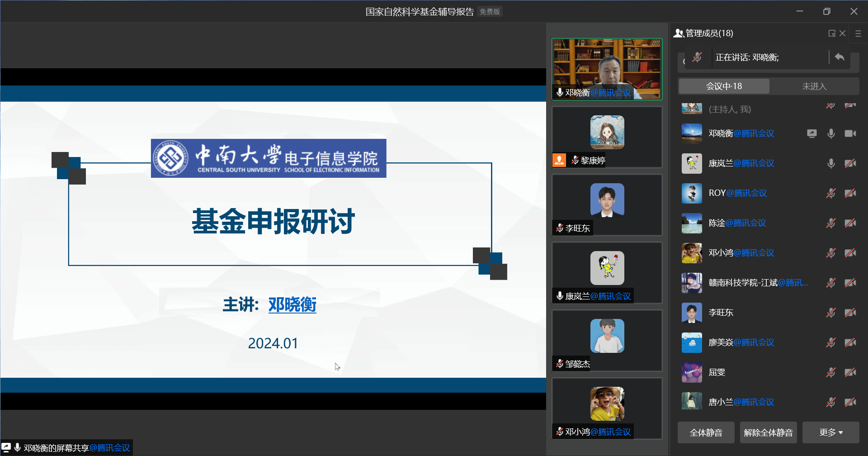
Task: Click the 全体静音 button
Action: (706, 432)
